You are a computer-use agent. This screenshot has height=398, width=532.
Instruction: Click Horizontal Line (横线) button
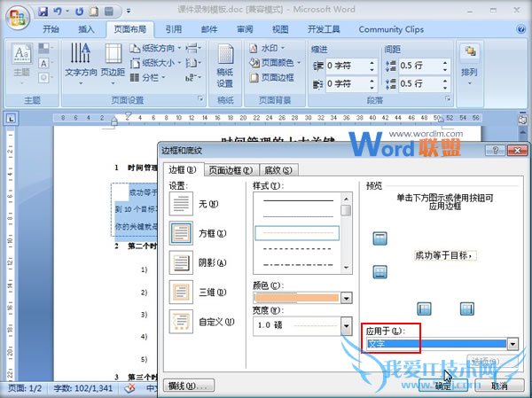189,386
